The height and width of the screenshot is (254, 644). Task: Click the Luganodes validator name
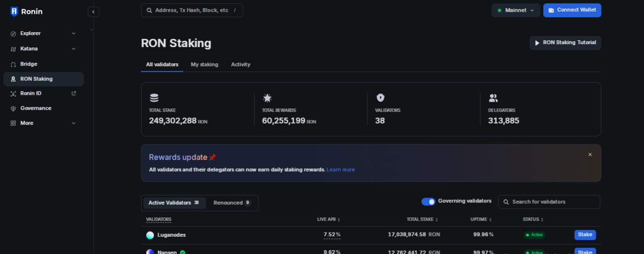pyautogui.click(x=172, y=235)
